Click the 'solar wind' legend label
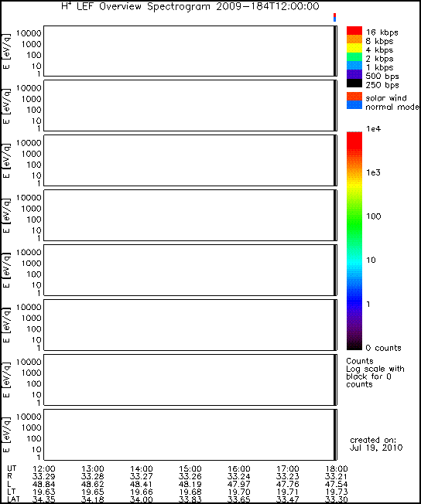This screenshot has width=421, height=504. (x=386, y=97)
